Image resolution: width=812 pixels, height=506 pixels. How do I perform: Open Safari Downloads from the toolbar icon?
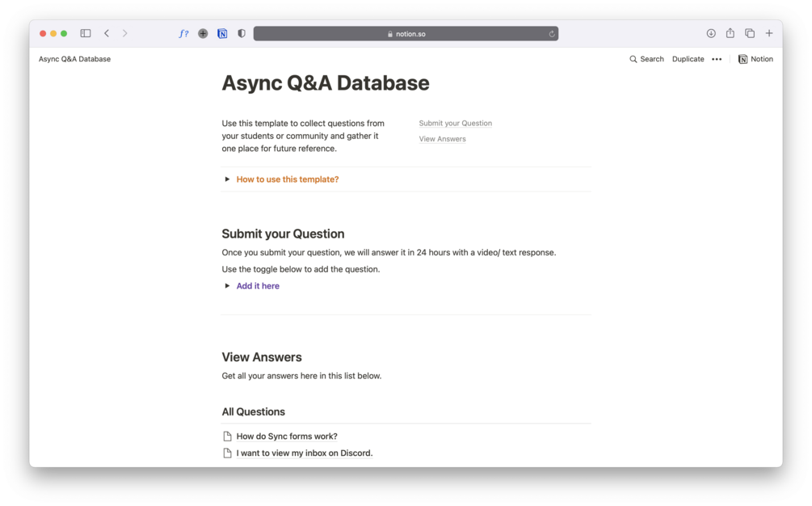coord(710,33)
